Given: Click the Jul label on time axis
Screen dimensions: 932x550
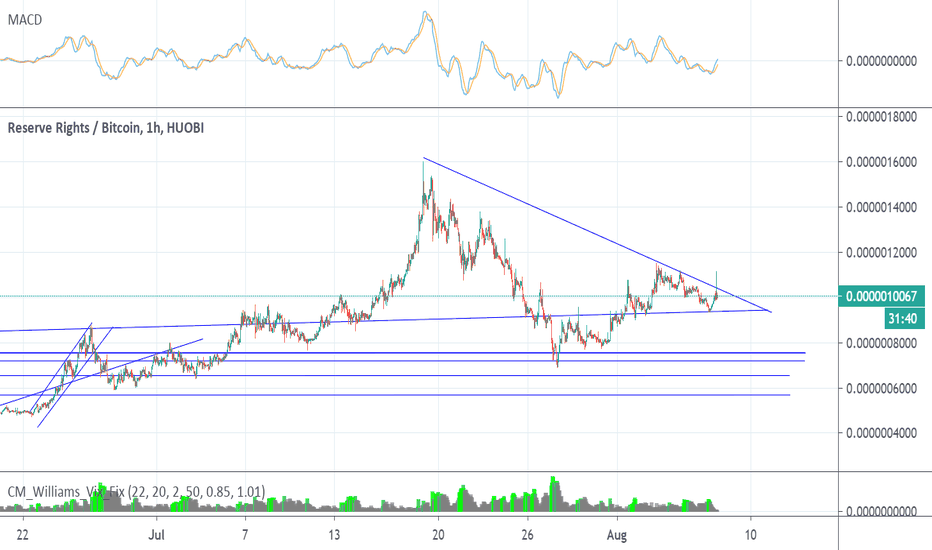Looking at the screenshot, I should click(156, 535).
